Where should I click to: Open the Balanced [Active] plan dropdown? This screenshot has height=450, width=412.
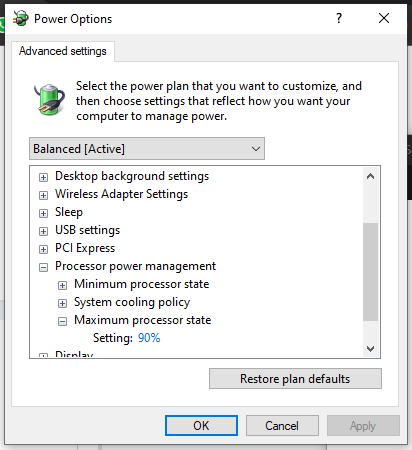(x=147, y=149)
